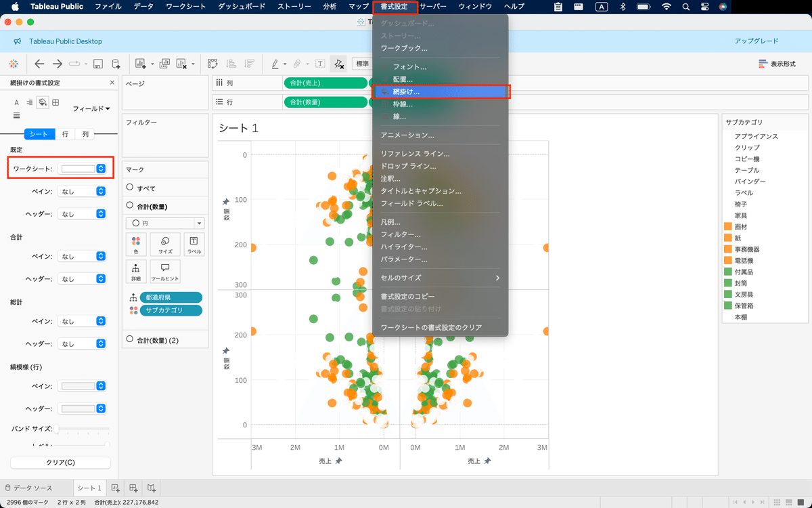
Task: Click the アップグレード link
Action: click(757, 41)
